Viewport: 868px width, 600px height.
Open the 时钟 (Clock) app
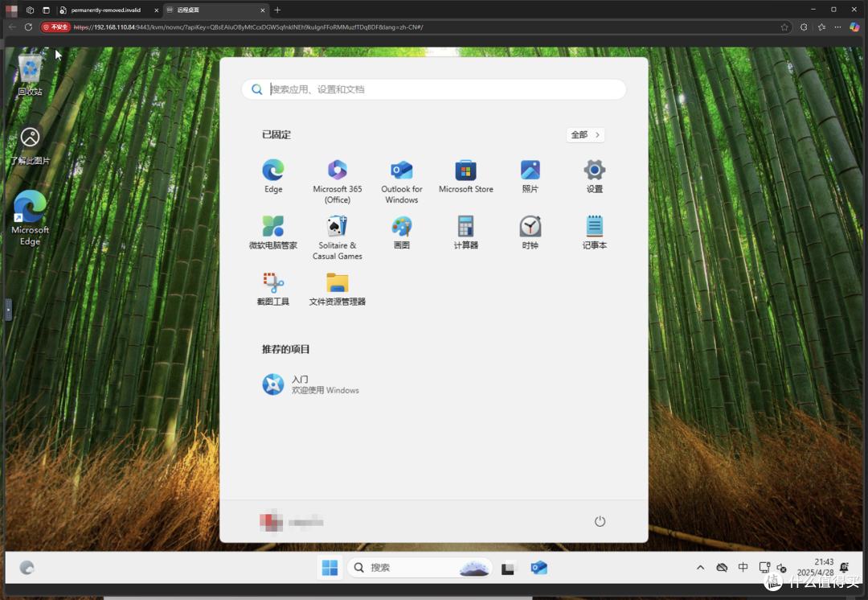tap(530, 232)
